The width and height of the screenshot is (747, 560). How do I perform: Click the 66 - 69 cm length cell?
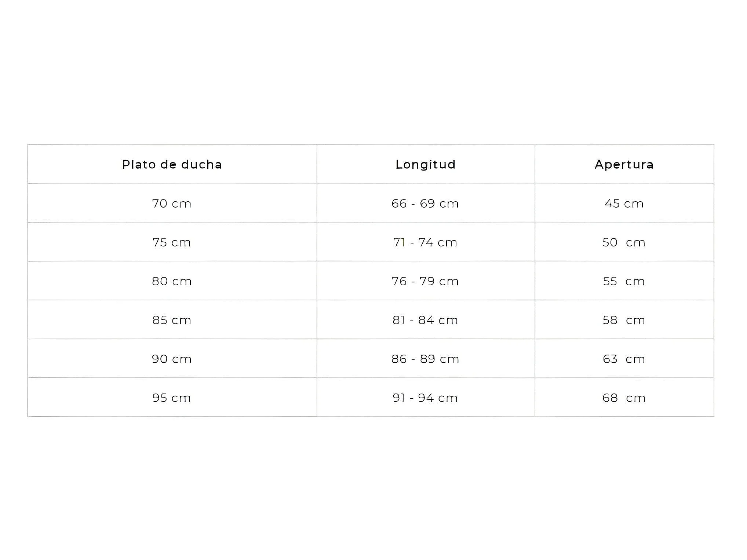click(425, 204)
